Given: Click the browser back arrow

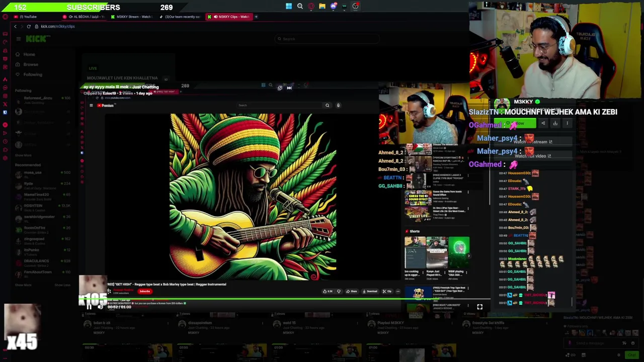Looking at the screenshot, I should (x=15, y=26).
